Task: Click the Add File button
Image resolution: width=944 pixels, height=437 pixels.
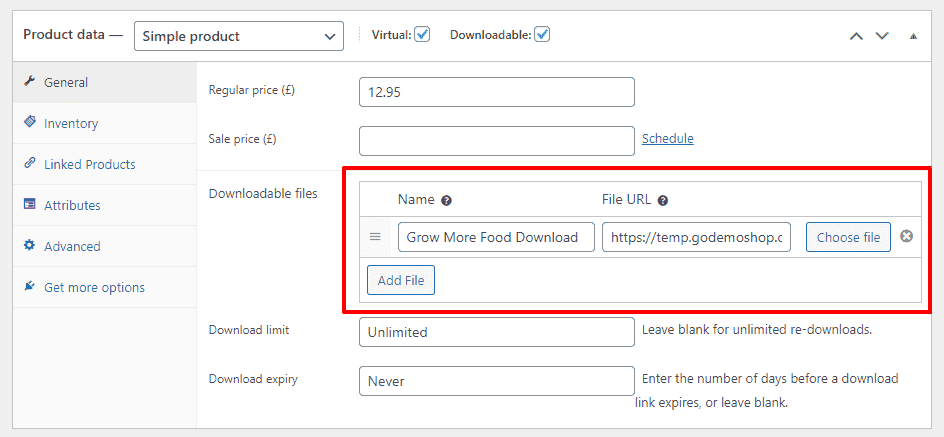Action: pyautogui.click(x=401, y=280)
